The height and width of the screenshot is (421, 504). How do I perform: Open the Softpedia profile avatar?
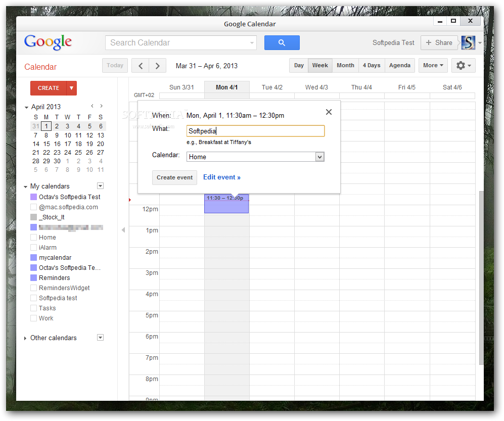point(468,42)
